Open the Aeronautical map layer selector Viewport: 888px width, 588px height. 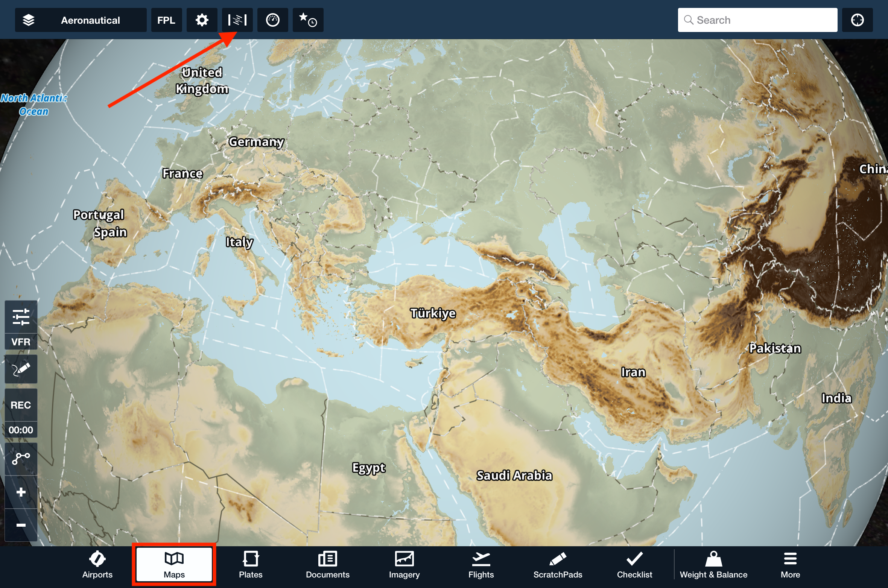[x=81, y=20]
